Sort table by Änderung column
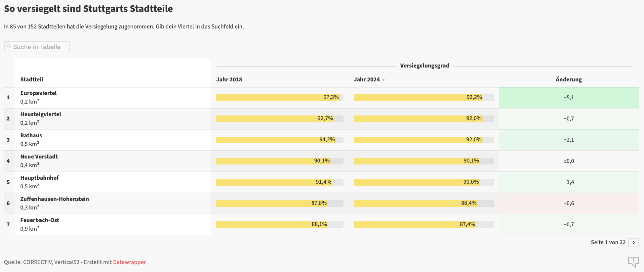The height and width of the screenshot is (272, 644). click(x=569, y=79)
